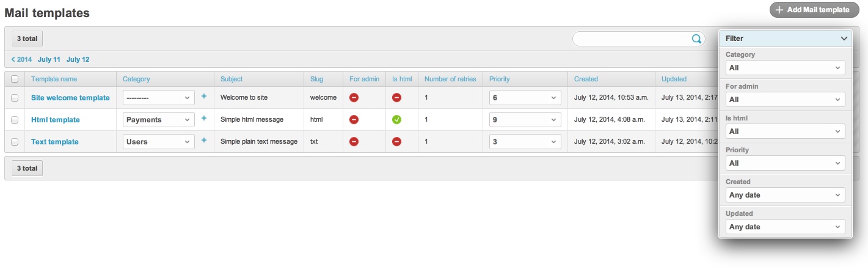Click plus icon next to Users category
Viewport: 868px width, 274px height.
click(204, 141)
